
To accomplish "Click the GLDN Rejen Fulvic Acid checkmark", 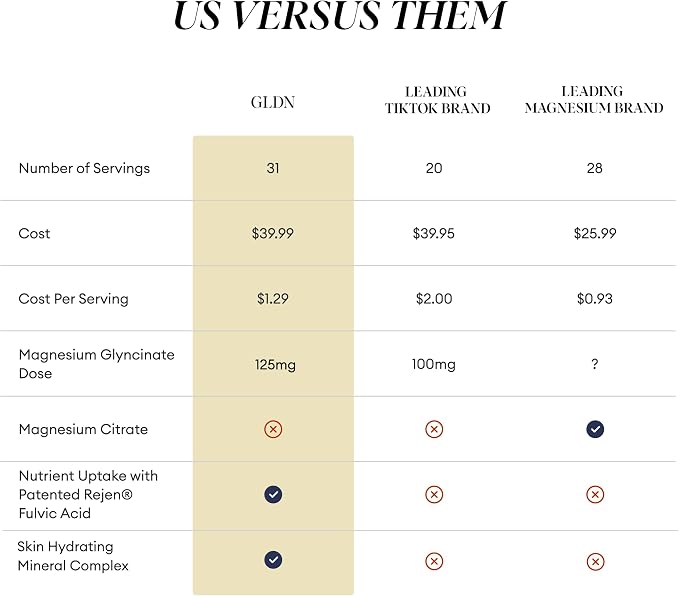I will [x=273, y=495].
